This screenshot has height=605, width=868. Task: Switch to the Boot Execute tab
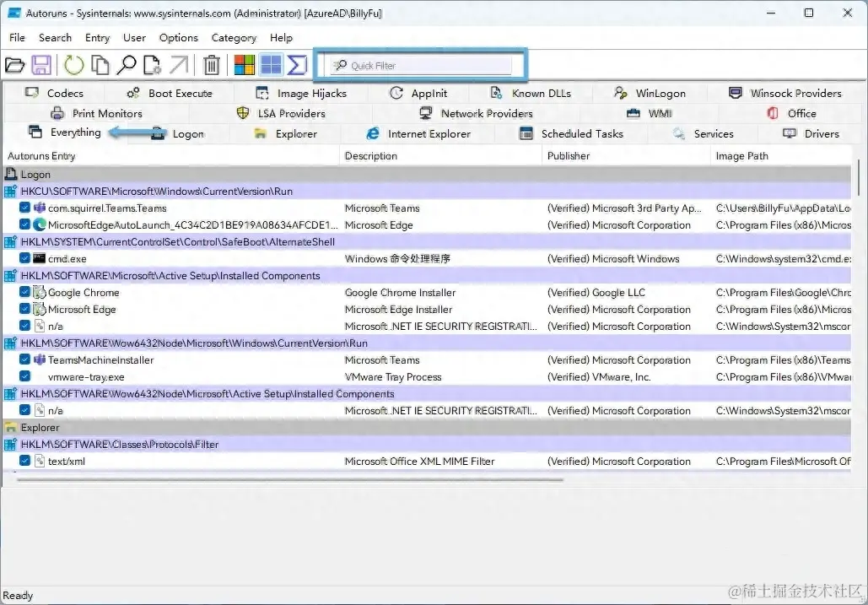click(170, 93)
